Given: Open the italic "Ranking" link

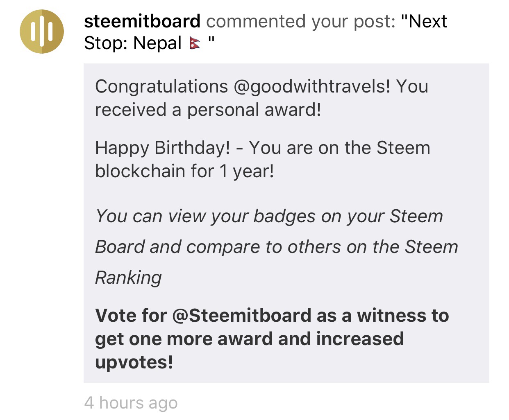Looking at the screenshot, I should (x=128, y=278).
